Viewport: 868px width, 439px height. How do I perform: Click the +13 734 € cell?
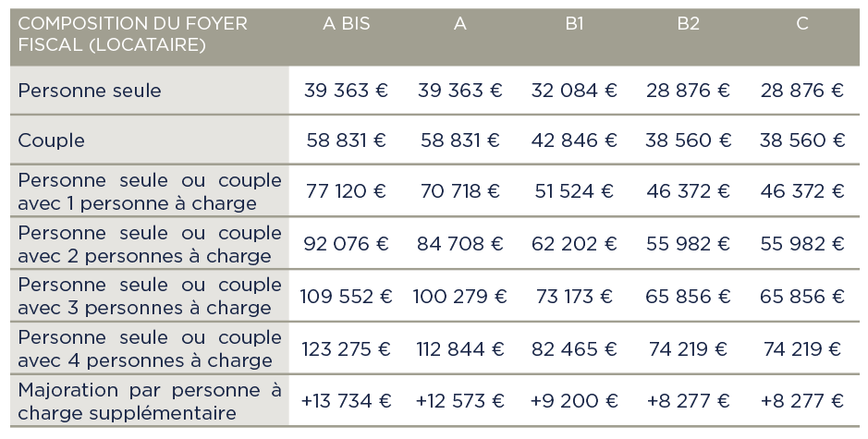(346, 401)
